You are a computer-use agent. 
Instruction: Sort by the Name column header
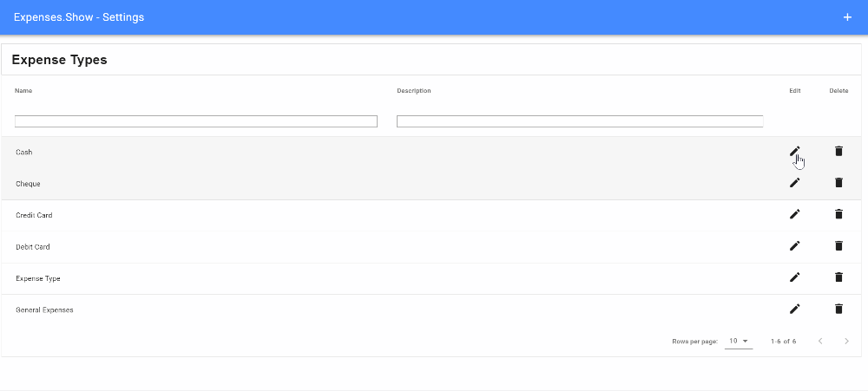tap(24, 91)
